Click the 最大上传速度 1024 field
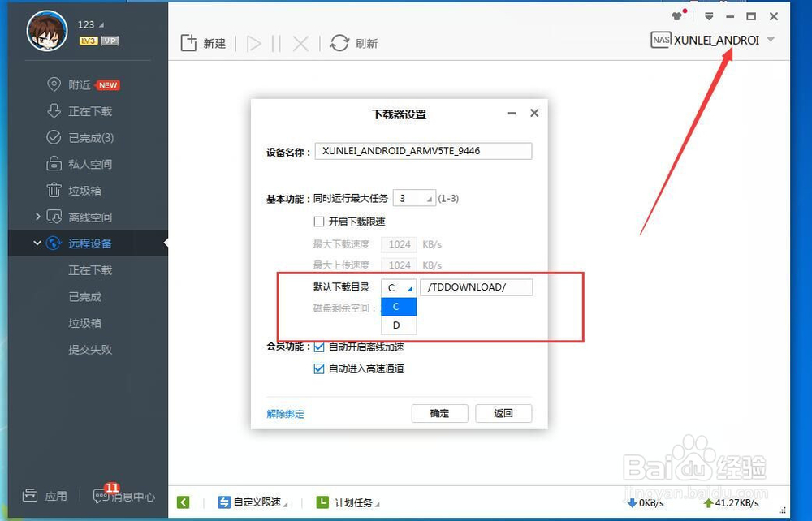 tap(400, 265)
